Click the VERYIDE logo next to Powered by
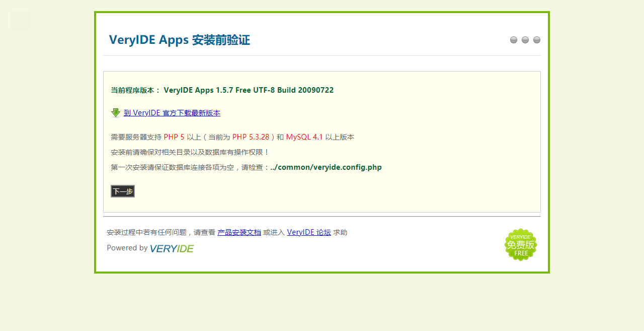 point(172,248)
